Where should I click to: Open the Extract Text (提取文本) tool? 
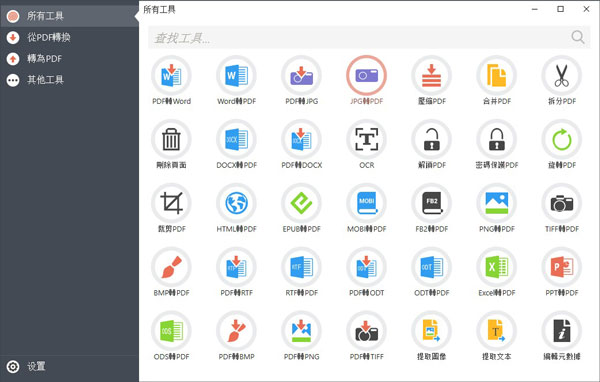[x=496, y=331]
